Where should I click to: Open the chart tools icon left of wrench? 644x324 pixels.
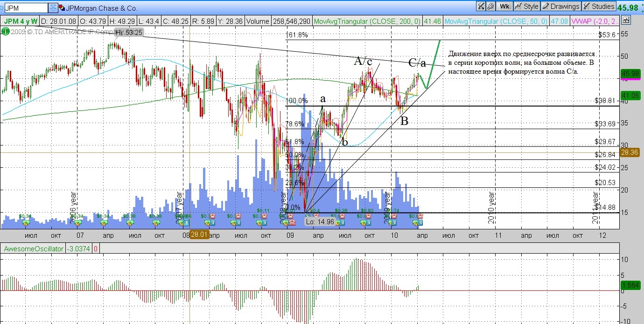[481, 7]
